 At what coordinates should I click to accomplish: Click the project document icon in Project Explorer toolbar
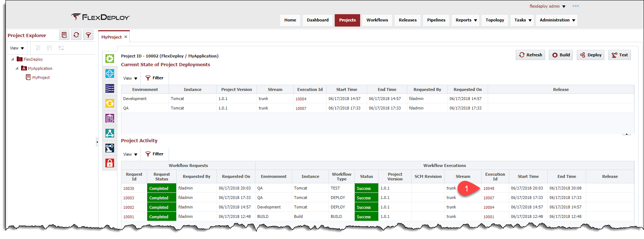pyautogui.click(x=64, y=35)
